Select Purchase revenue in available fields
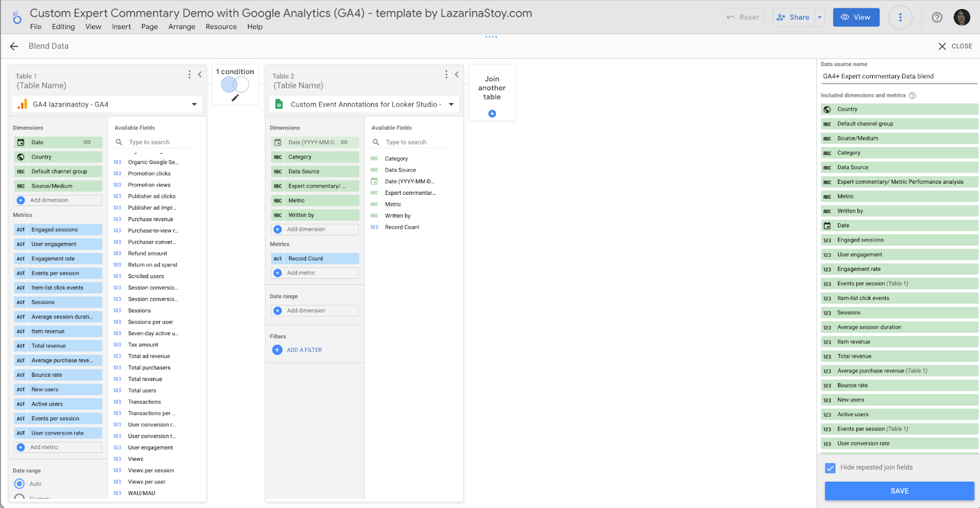Image resolution: width=980 pixels, height=508 pixels. (x=151, y=219)
